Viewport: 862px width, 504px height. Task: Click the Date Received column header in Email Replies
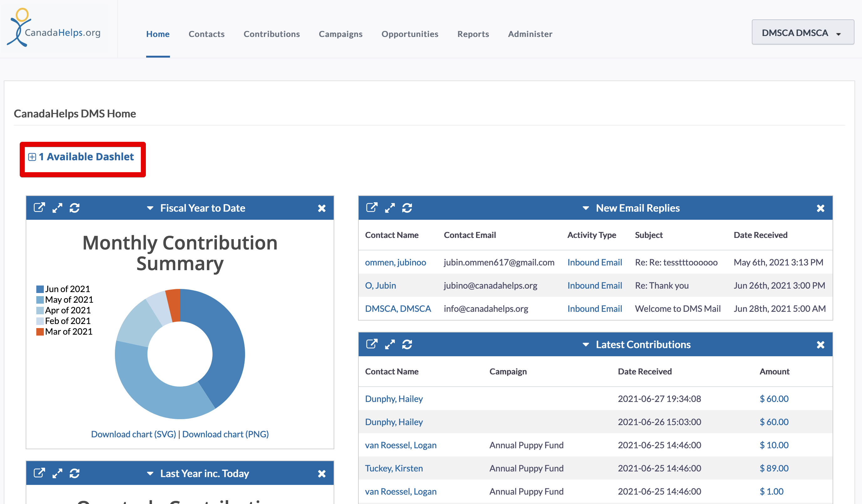(760, 235)
